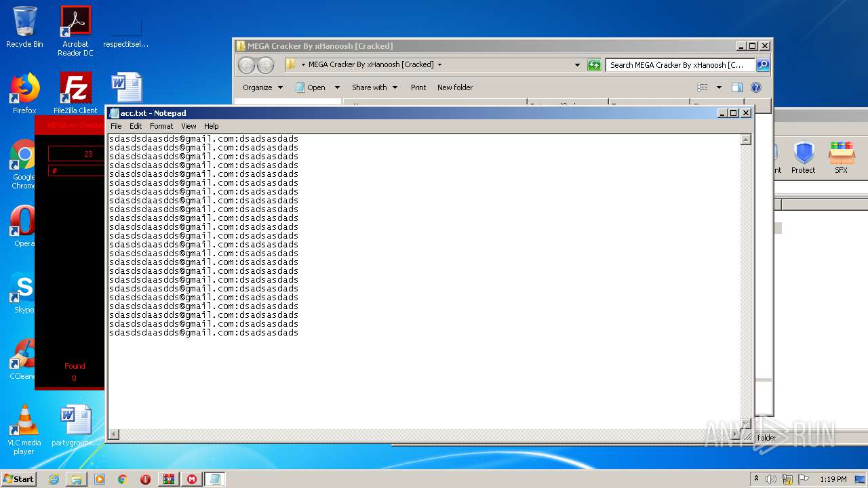Go back in the Explorer window

[246, 65]
